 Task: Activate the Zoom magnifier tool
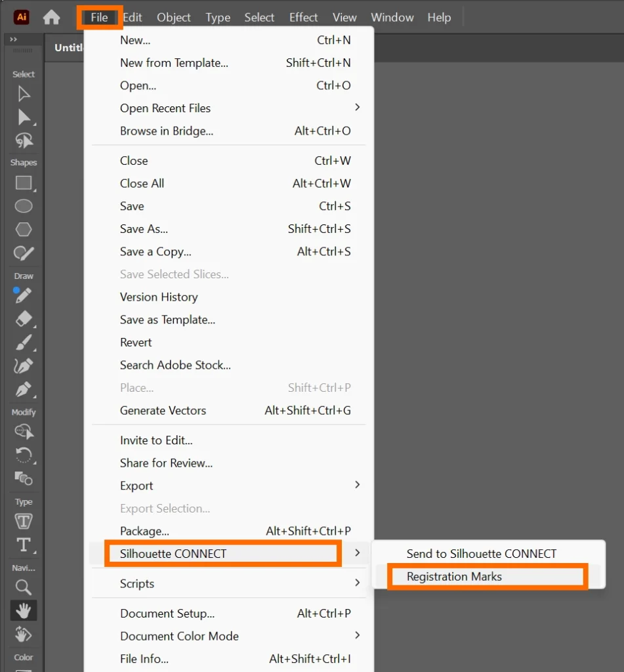[24, 587]
